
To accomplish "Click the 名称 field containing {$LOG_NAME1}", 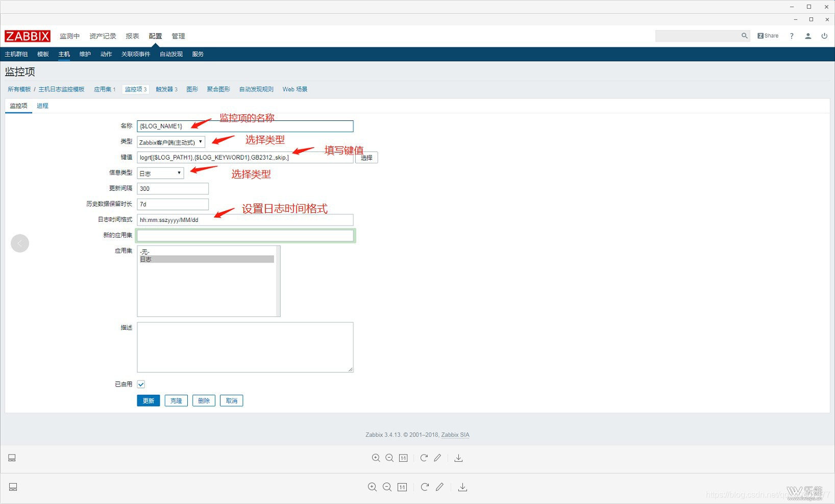I will (x=245, y=126).
